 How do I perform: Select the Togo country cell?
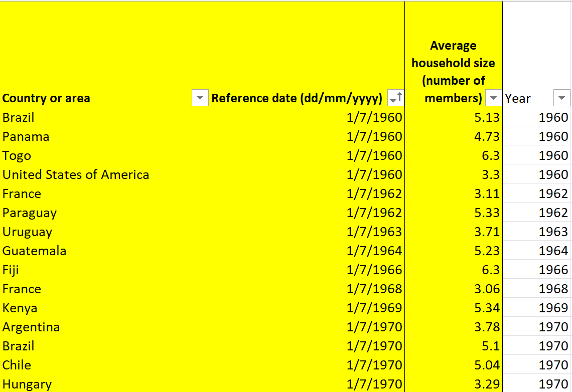click(x=17, y=156)
